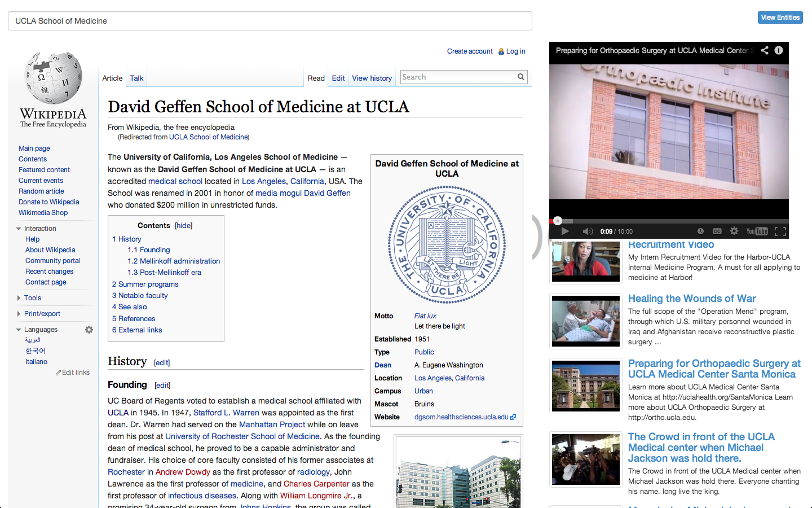Click the Korean 한국어 language link
Screen dimensions: 812x508
coord(35,351)
